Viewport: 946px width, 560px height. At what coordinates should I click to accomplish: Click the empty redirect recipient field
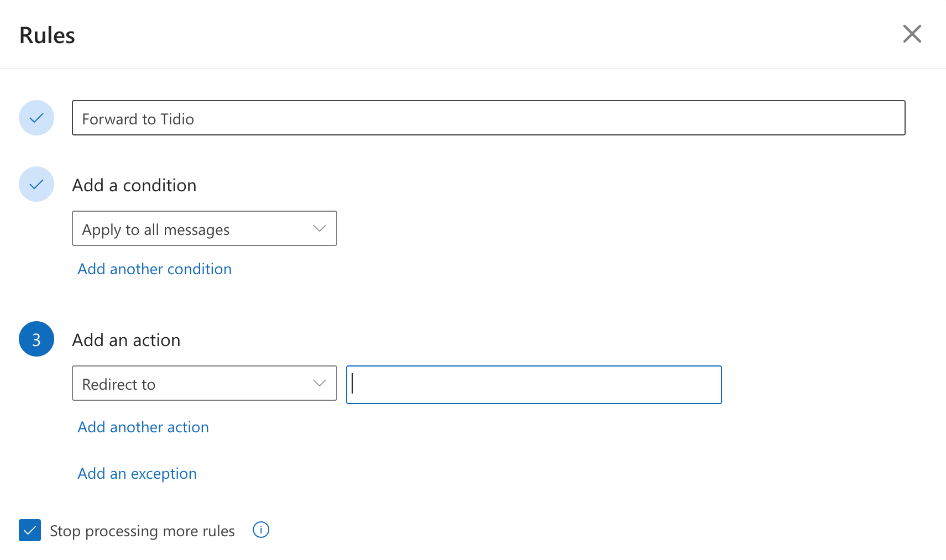pyautogui.click(x=533, y=385)
